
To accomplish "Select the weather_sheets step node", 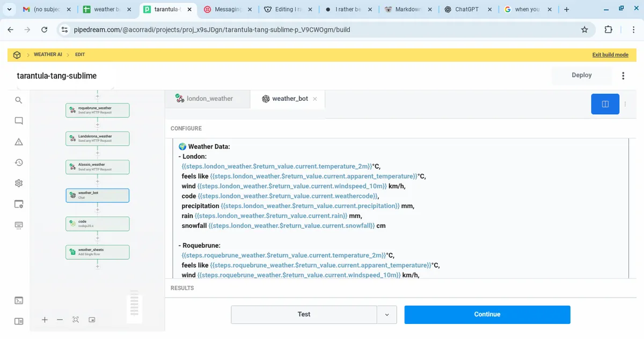I will (x=97, y=252).
